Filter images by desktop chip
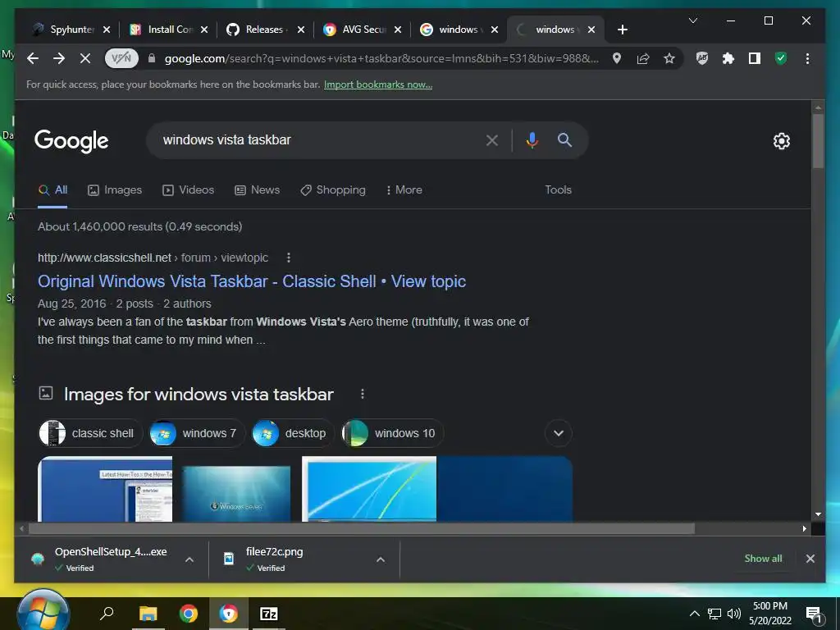Viewport: 840px width, 630px height. [293, 433]
